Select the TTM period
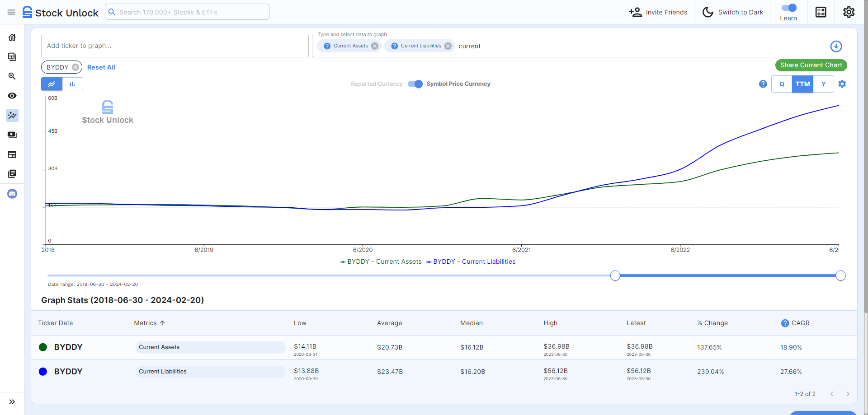Viewport: 868px width, 415px height. (x=802, y=84)
